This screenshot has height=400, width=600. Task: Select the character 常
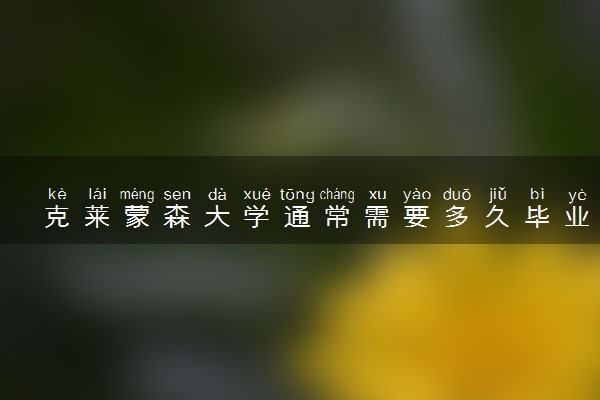click(337, 217)
